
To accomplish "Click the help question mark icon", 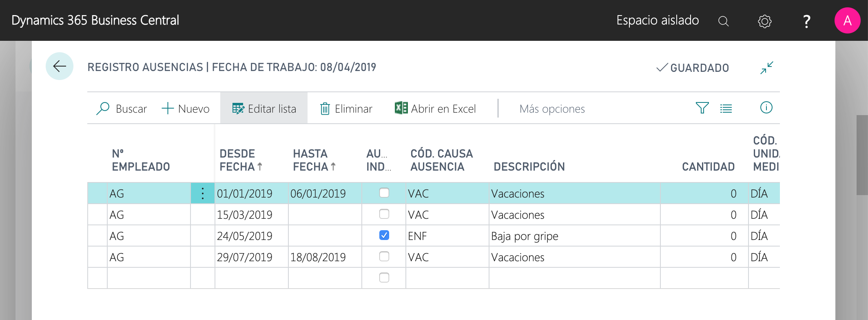I will tap(806, 21).
